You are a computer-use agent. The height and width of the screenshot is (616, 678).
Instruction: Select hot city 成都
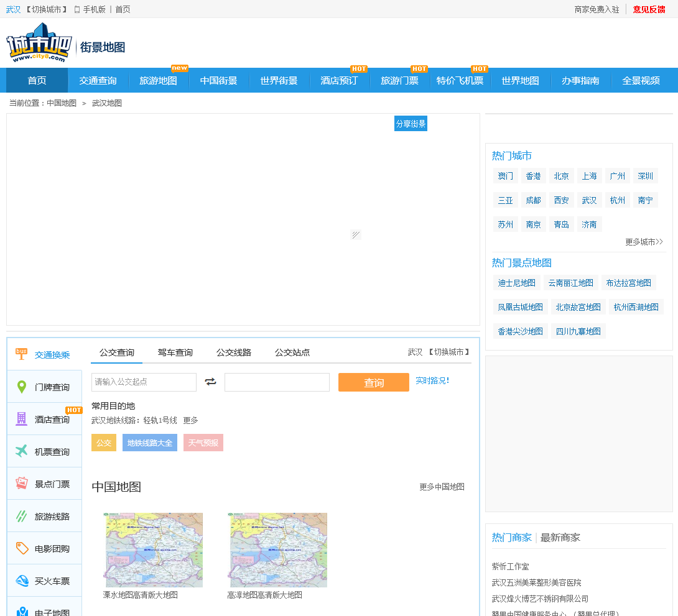pos(534,200)
